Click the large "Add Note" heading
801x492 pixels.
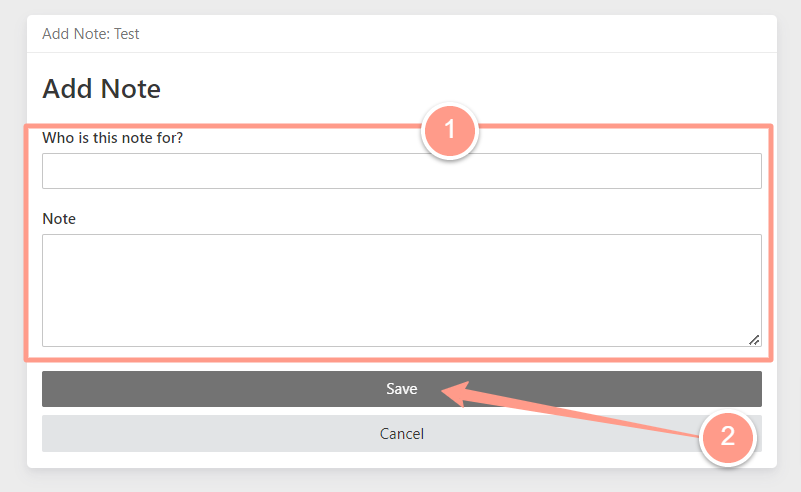[101, 89]
